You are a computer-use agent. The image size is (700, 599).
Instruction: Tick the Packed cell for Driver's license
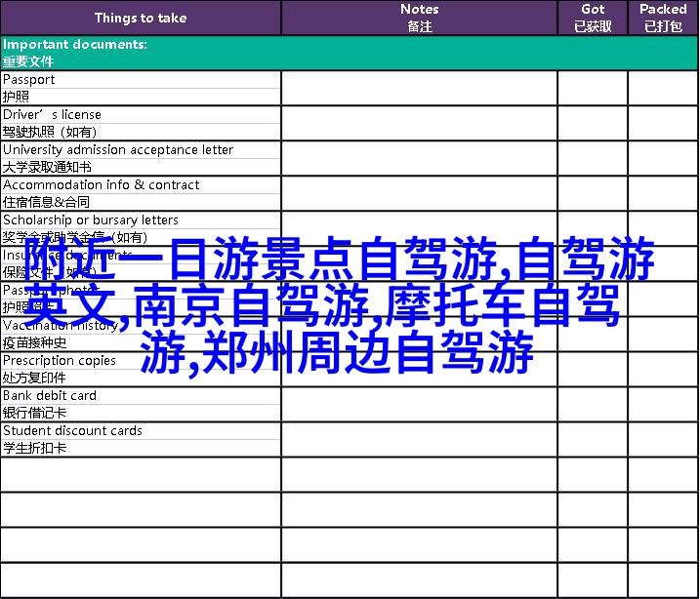663,123
